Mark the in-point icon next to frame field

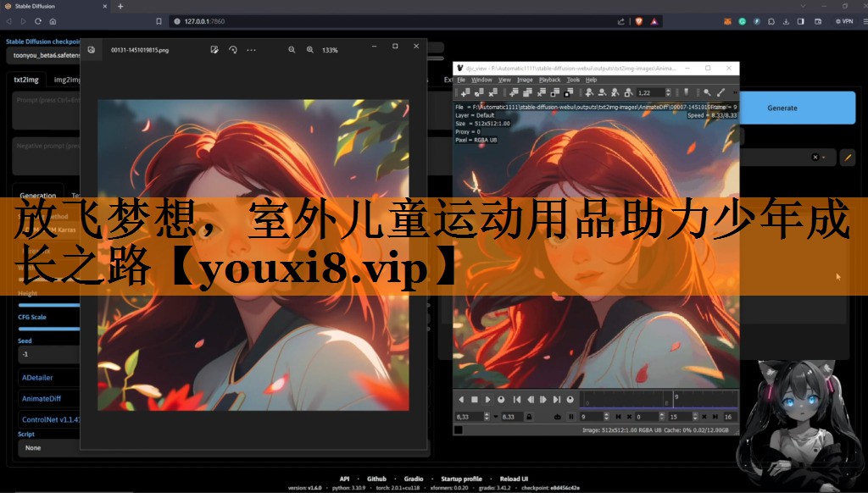pos(618,417)
